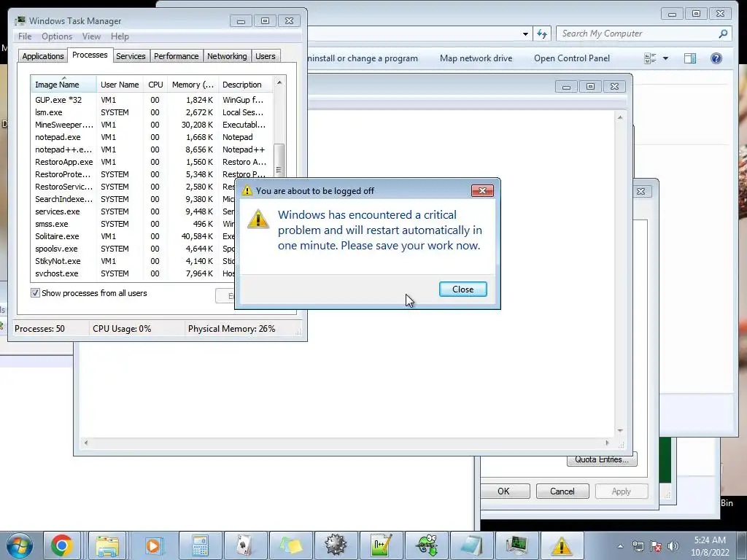
Task: Toggle the preview pane icon in Computer window
Action: tap(690, 58)
